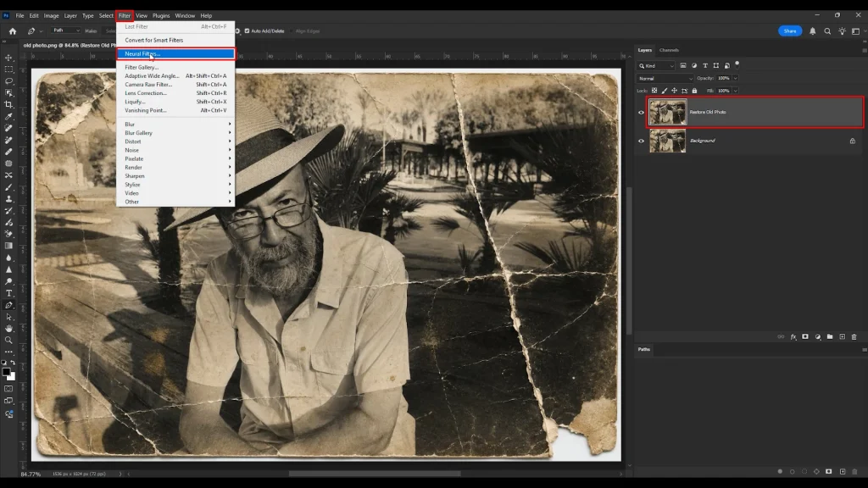This screenshot has width=868, height=488.
Task: Open notifications bell icon
Action: (813, 31)
